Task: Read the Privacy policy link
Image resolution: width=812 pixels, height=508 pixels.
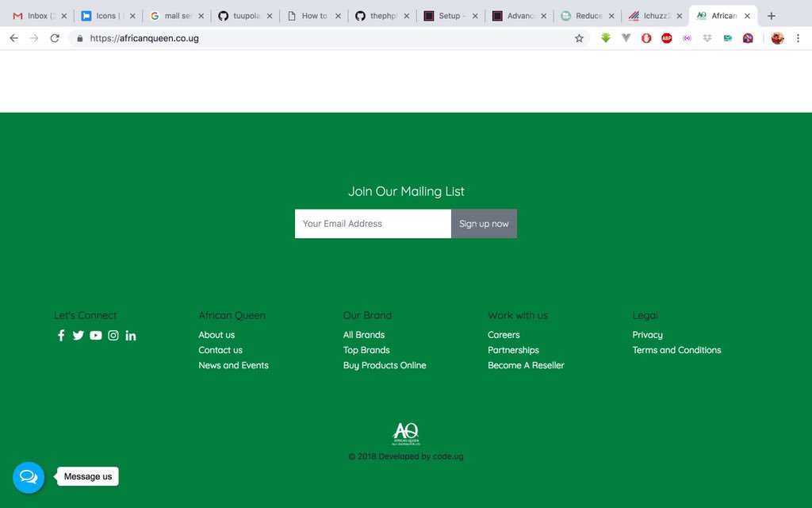Action: point(647,335)
